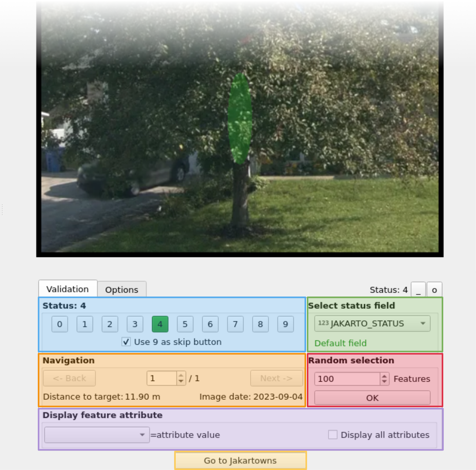Click the underscore minimize panel button
Image resolution: width=476 pixels, height=470 pixels.
click(418, 289)
